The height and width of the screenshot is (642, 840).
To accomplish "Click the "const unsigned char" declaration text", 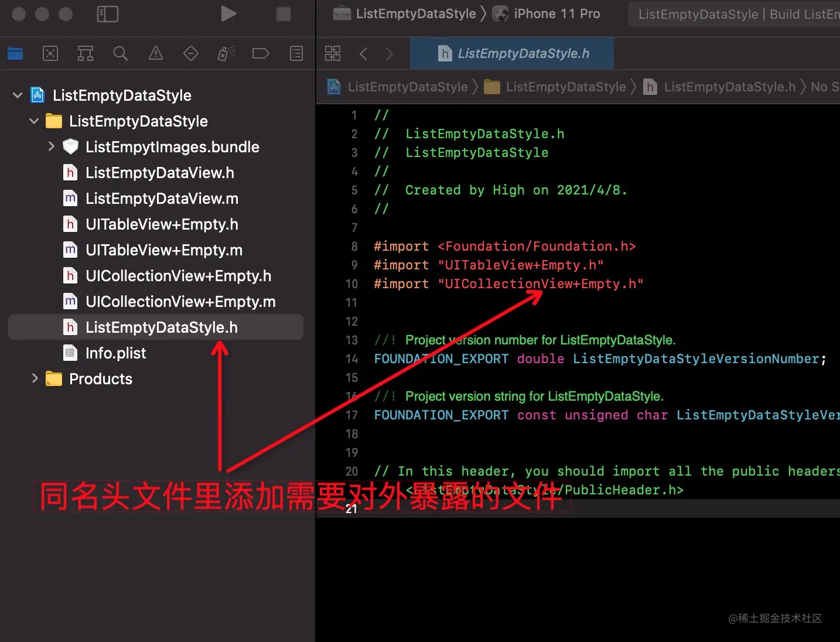I will [592, 415].
